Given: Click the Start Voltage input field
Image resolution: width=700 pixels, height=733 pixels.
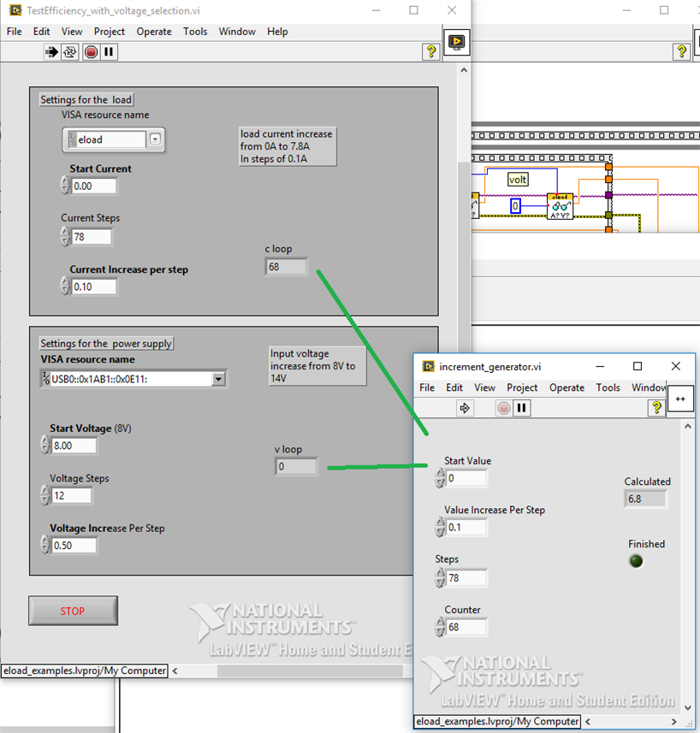Looking at the screenshot, I should point(74,446).
